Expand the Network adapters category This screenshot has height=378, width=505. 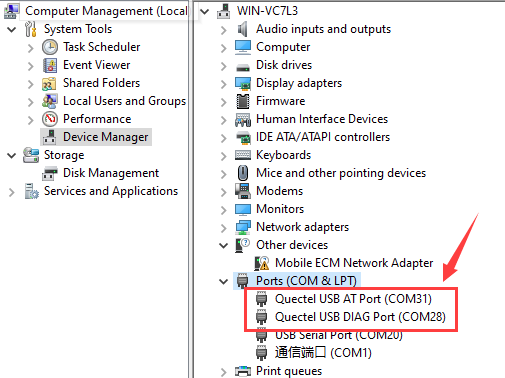click(224, 228)
